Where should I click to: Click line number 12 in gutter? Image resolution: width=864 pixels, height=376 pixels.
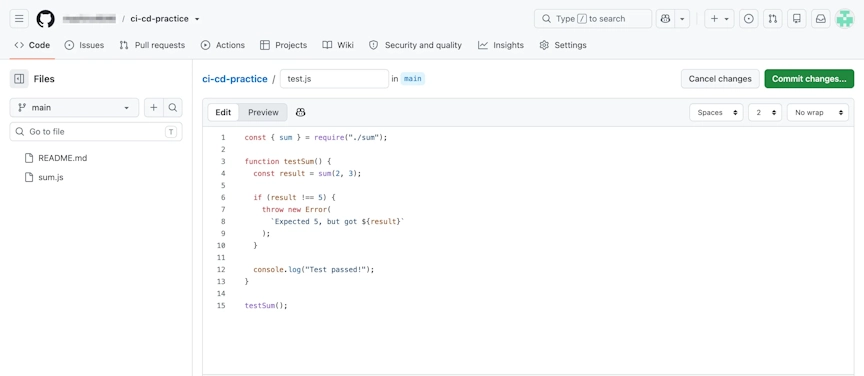pyautogui.click(x=222, y=270)
